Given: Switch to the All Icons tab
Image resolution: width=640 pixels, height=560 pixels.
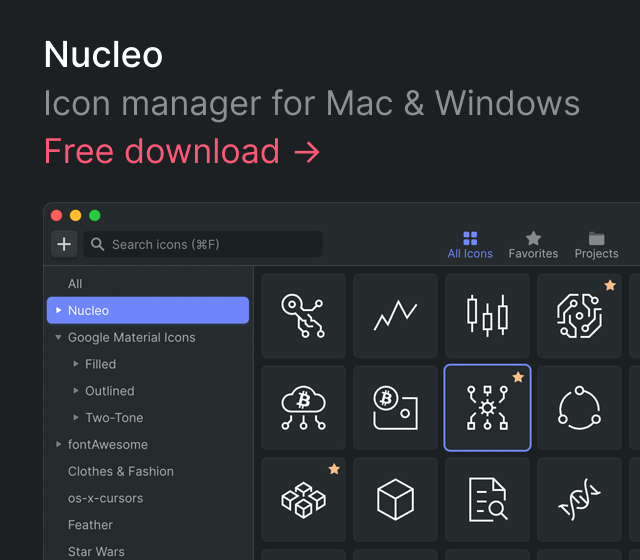Looking at the screenshot, I should pyautogui.click(x=470, y=245).
